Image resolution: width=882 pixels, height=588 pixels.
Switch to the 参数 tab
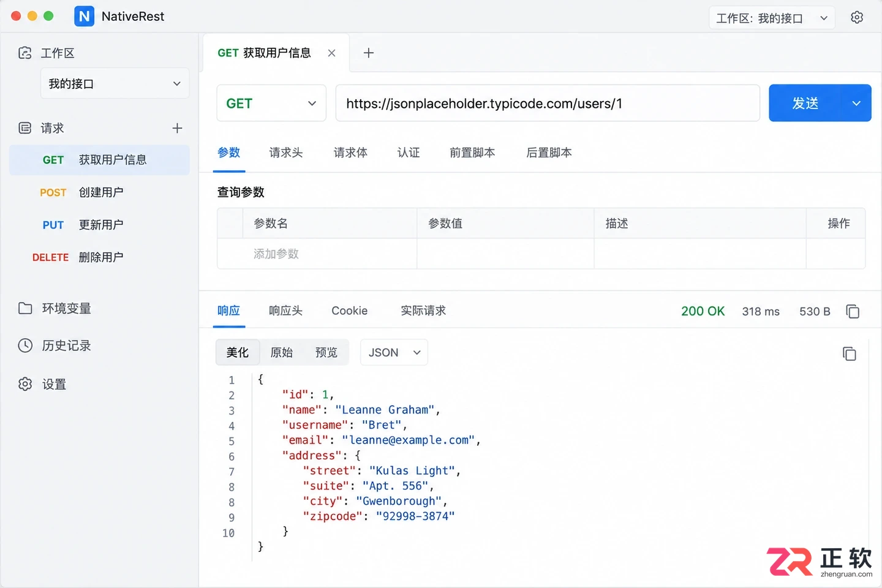(229, 153)
